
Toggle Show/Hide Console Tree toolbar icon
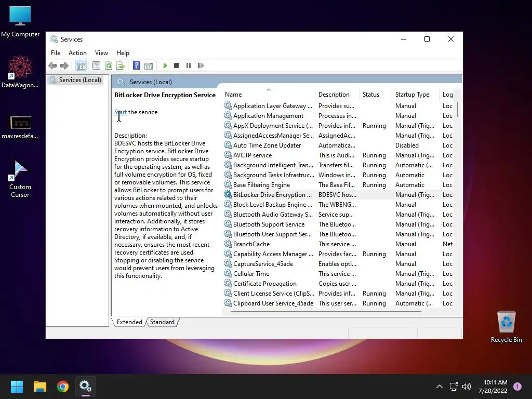click(81, 65)
